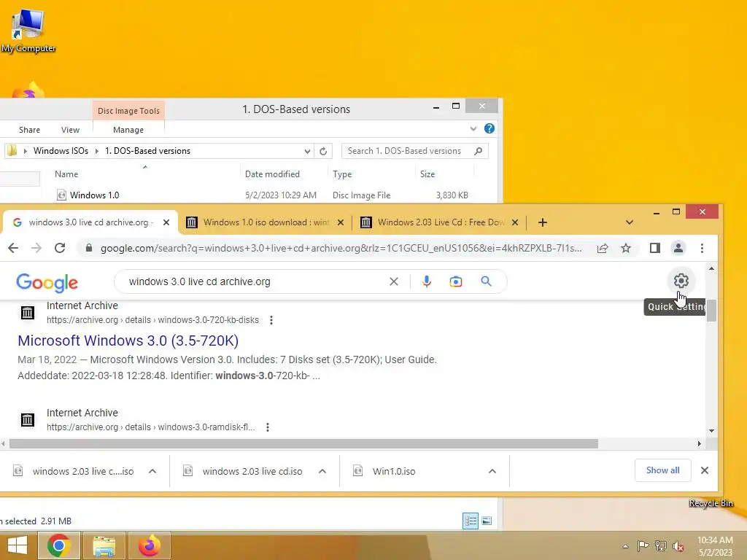This screenshot has width=747, height=560.
Task: Click the Chrome forward arrow
Action: (36, 248)
